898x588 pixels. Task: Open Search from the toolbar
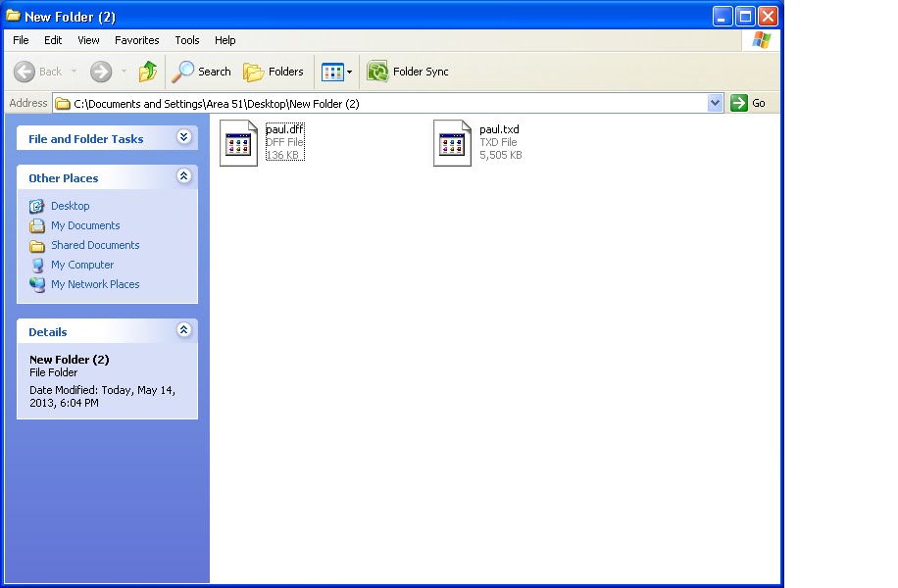point(202,72)
